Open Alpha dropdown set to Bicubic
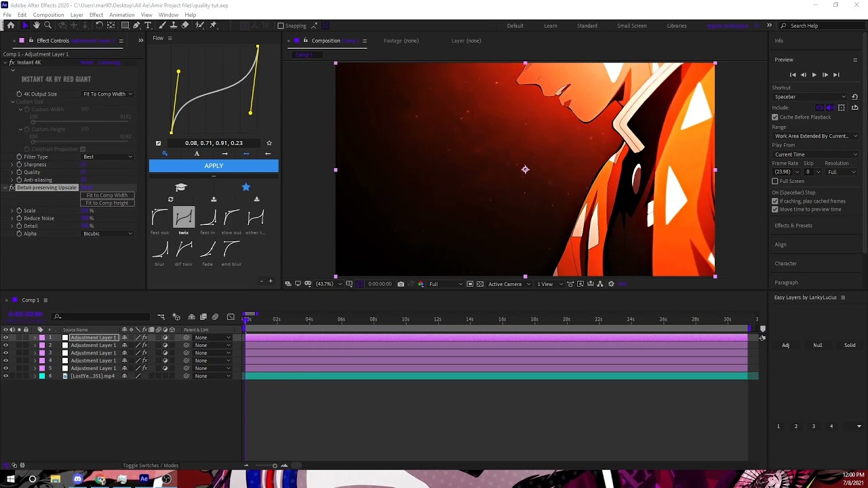Viewport: 868px width, 488px height. click(107, 234)
